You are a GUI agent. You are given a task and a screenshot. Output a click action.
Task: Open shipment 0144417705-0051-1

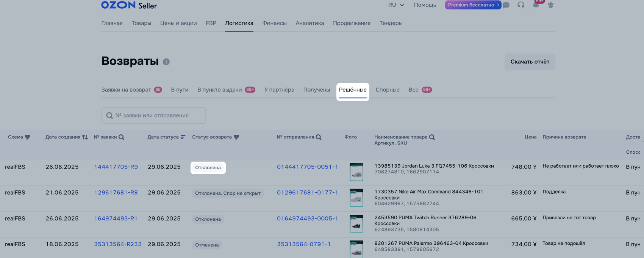[308, 167]
